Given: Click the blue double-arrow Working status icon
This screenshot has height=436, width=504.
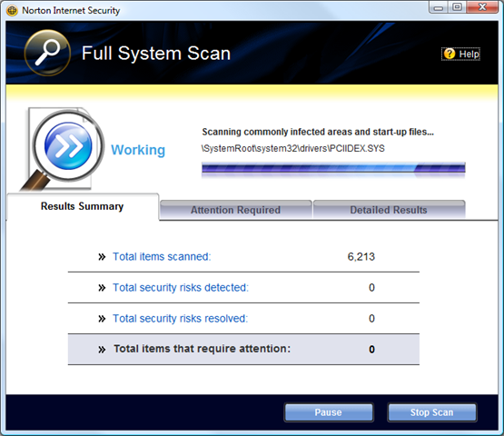Looking at the screenshot, I should click(x=68, y=145).
